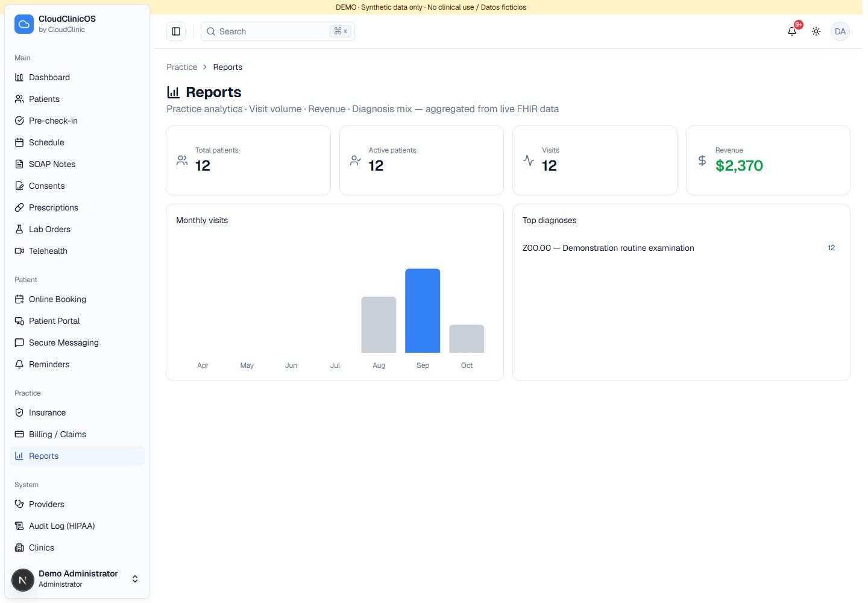This screenshot has height=603, width=868.
Task: Click the gray Oct bar in chart
Action: (467, 339)
